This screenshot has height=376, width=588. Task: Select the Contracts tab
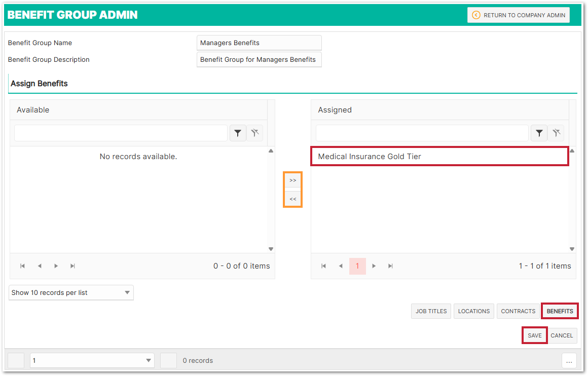tap(518, 311)
